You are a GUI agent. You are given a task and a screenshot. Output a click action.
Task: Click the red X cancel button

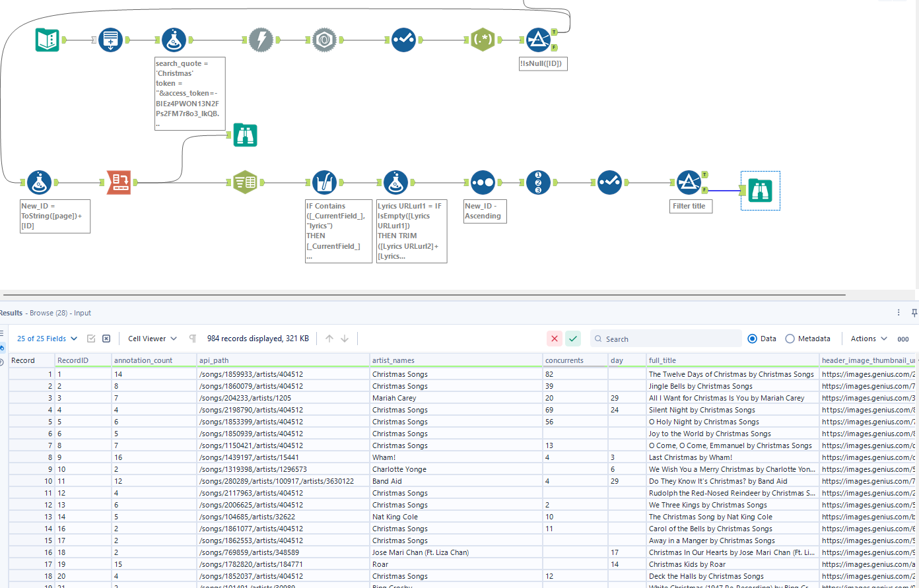(x=555, y=339)
